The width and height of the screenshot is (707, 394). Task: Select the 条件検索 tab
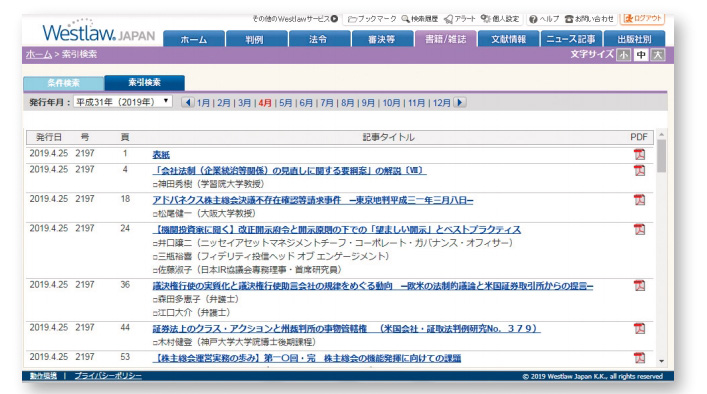64,83
